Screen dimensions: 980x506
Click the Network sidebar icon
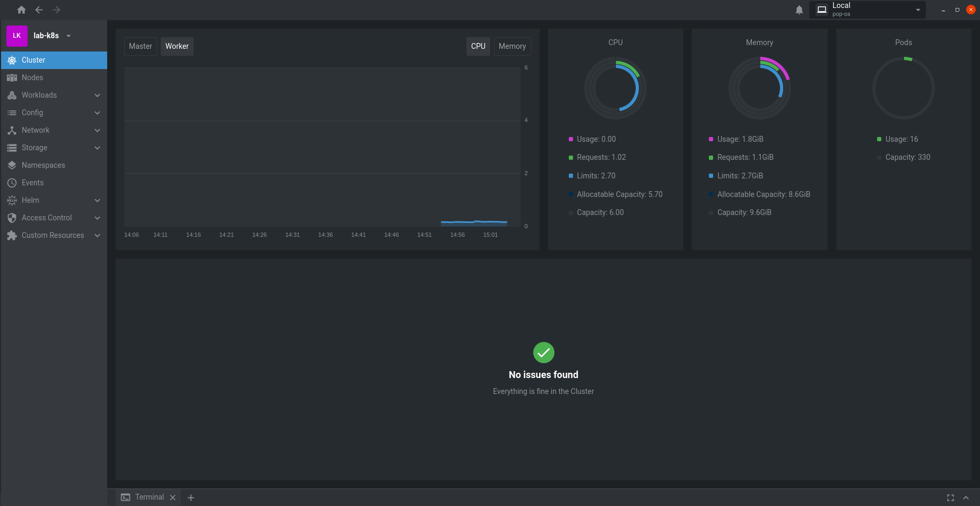[x=12, y=130]
